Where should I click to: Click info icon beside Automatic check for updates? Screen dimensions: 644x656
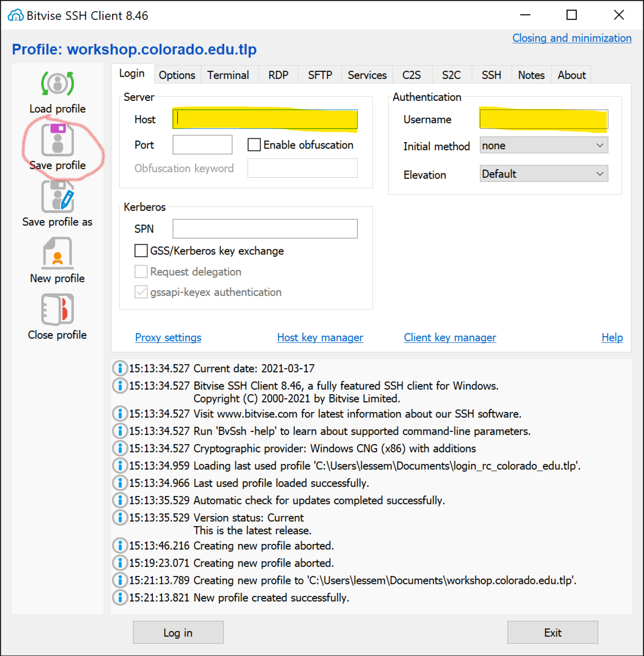click(120, 500)
